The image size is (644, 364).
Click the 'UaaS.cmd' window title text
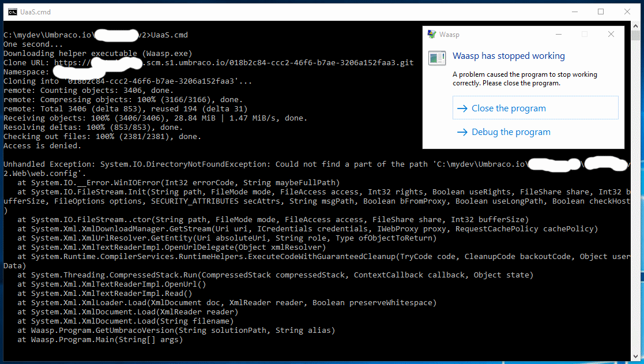35,12
